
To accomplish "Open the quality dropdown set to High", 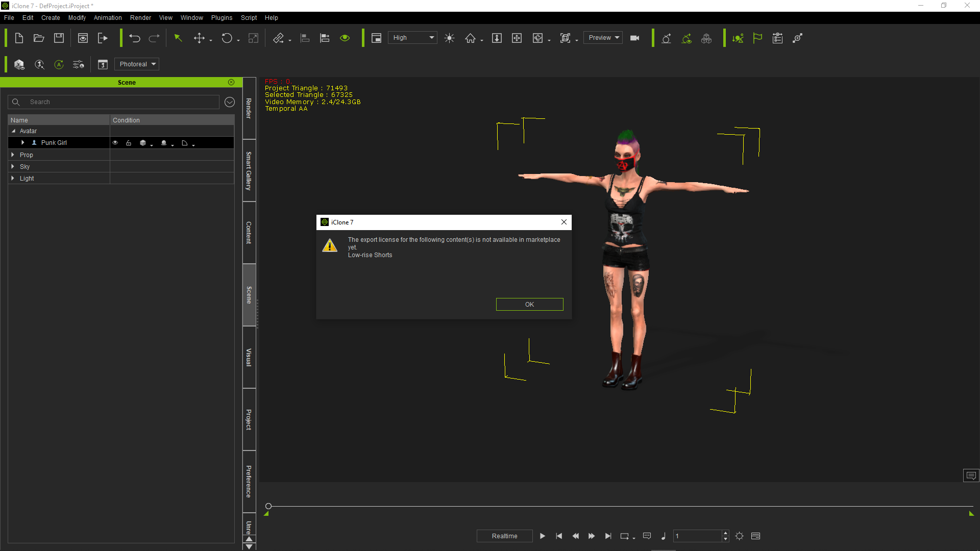I will point(412,38).
